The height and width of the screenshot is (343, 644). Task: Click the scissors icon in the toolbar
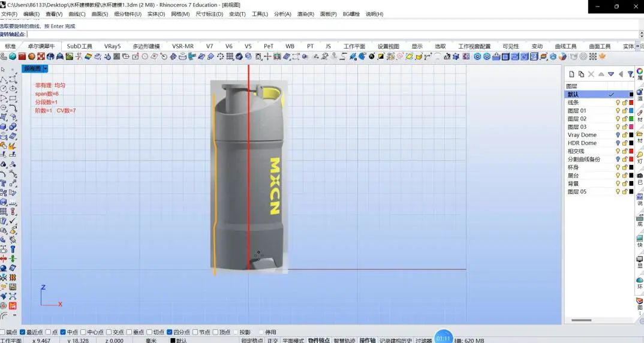(x=79, y=56)
